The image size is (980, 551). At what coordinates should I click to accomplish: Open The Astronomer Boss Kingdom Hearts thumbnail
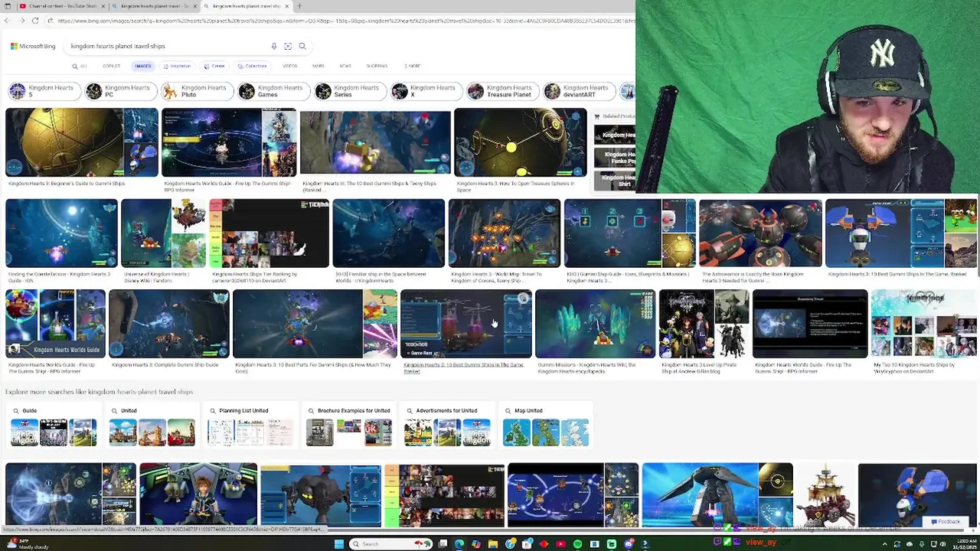pos(760,233)
